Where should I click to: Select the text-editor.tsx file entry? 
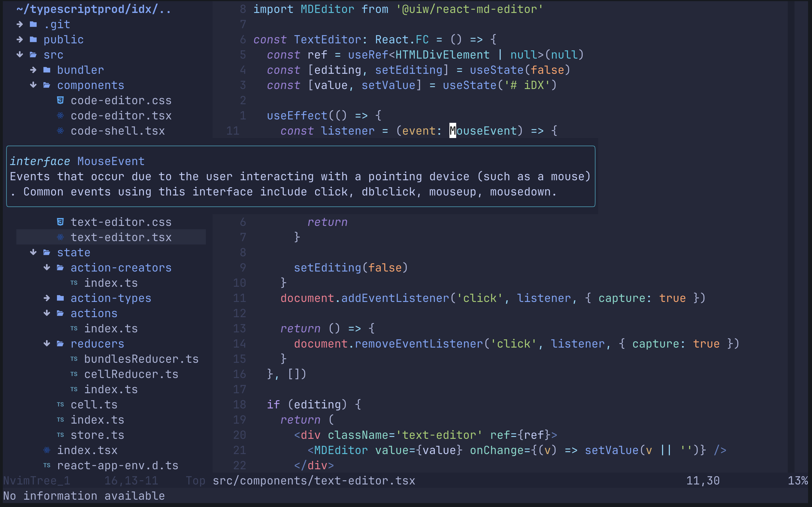(x=121, y=237)
